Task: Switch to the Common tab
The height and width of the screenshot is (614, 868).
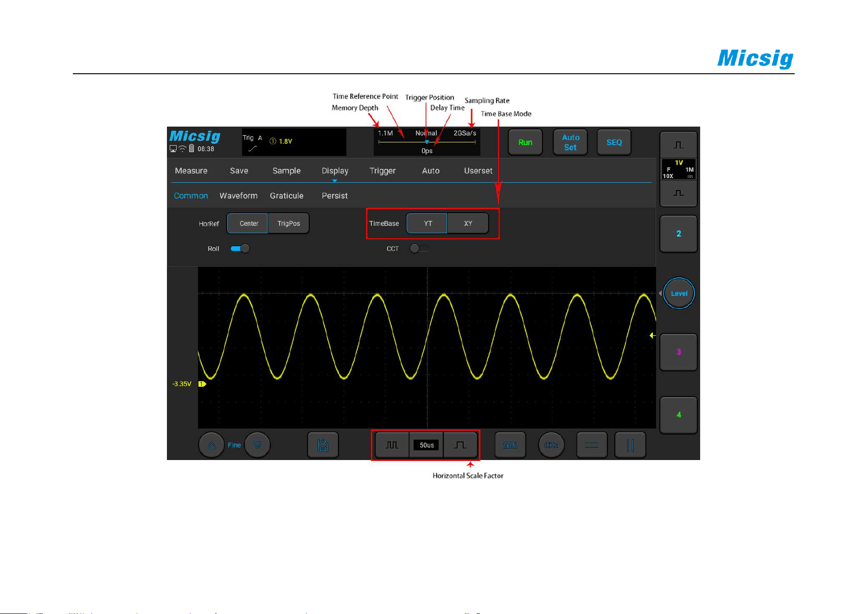Action: pyautogui.click(x=191, y=196)
